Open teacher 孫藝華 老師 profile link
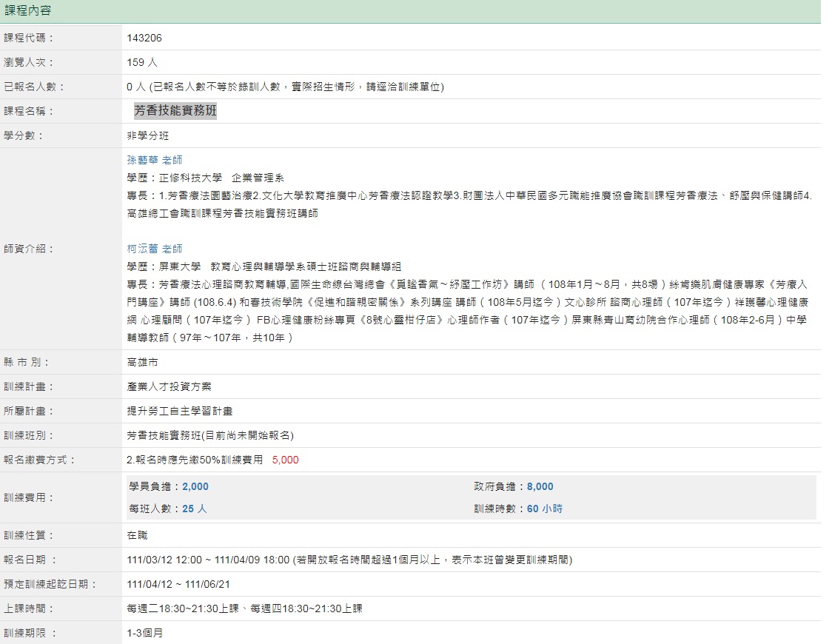Image resolution: width=832 pixels, height=644 pixels. (154, 160)
